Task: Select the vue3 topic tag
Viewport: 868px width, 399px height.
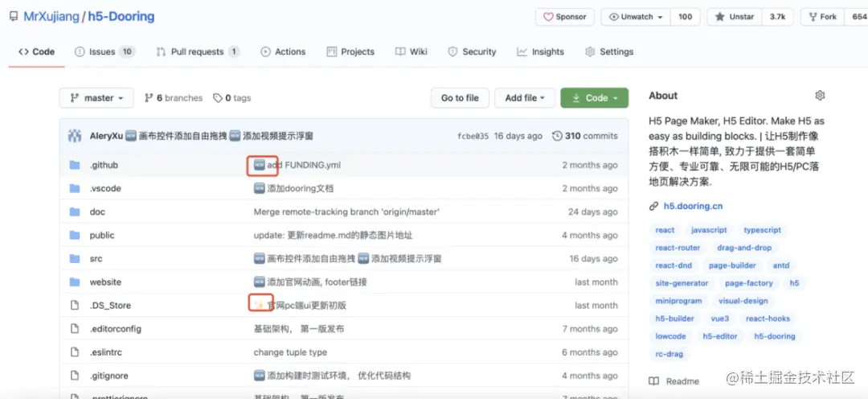Action: click(x=720, y=319)
